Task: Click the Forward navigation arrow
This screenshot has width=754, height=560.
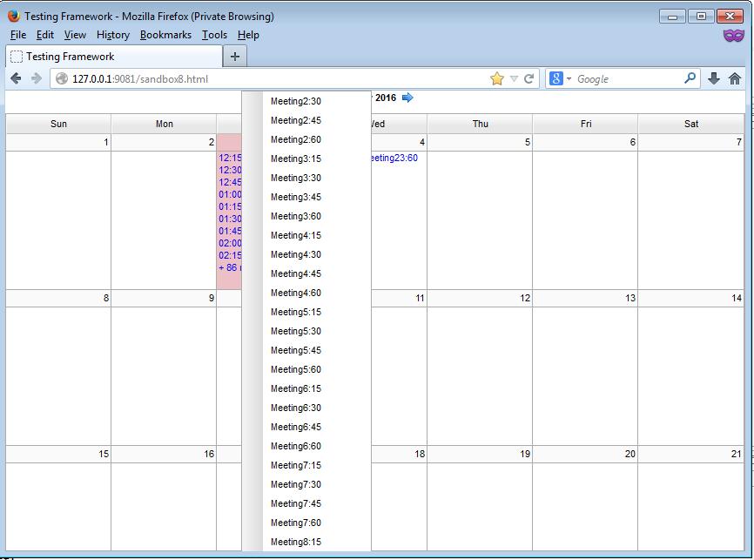Action: (x=37, y=78)
